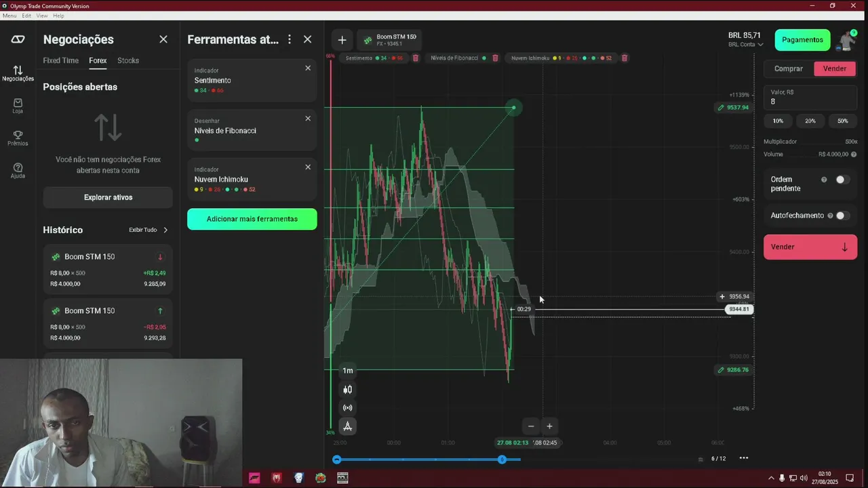868x488 pixels.
Task: Set amount to 50%
Action: [x=843, y=121]
